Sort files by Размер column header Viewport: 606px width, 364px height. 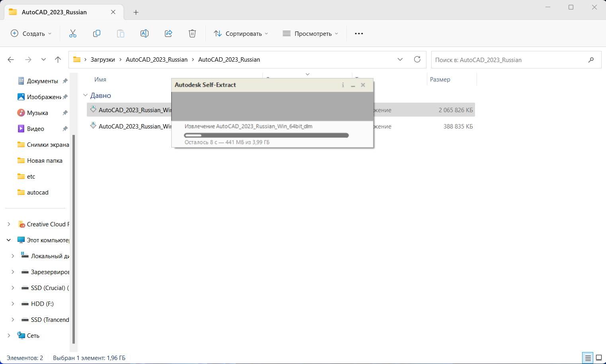440,80
